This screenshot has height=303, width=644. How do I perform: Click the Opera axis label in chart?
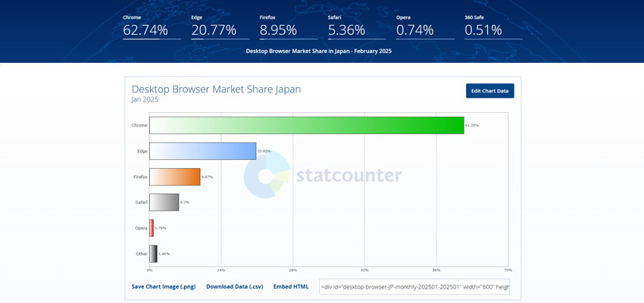[x=141, y=228]
